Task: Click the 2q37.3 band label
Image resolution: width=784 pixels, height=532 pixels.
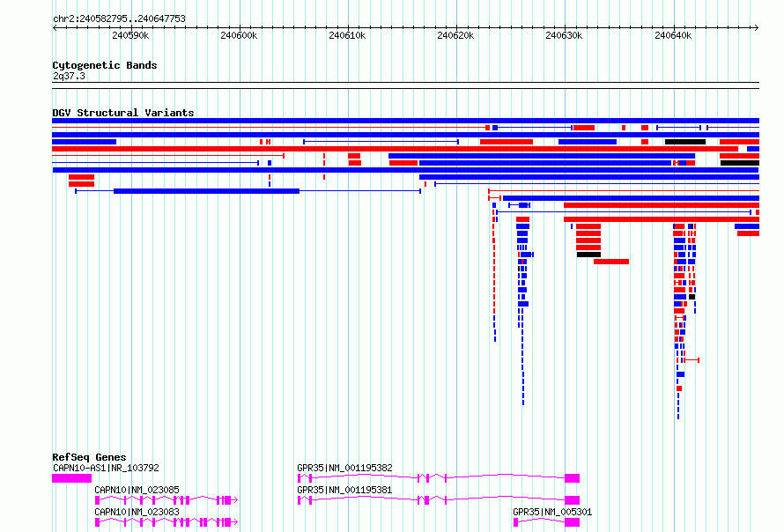Action: click(69, 76)
